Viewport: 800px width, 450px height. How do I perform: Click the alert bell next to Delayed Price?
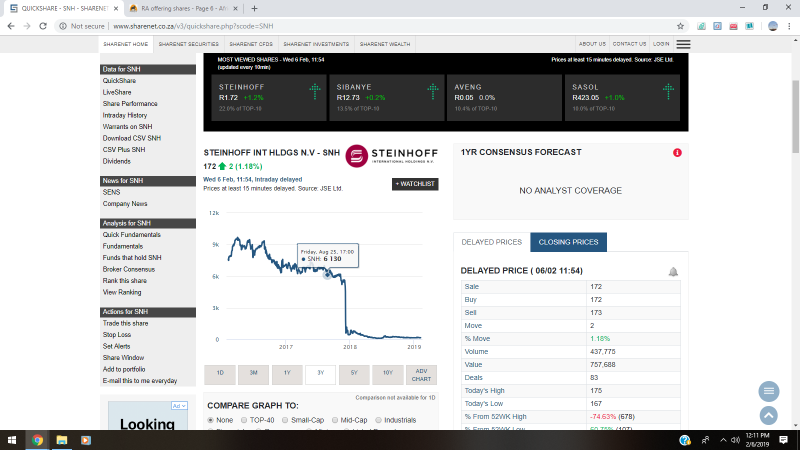click(x=673, y=271)
